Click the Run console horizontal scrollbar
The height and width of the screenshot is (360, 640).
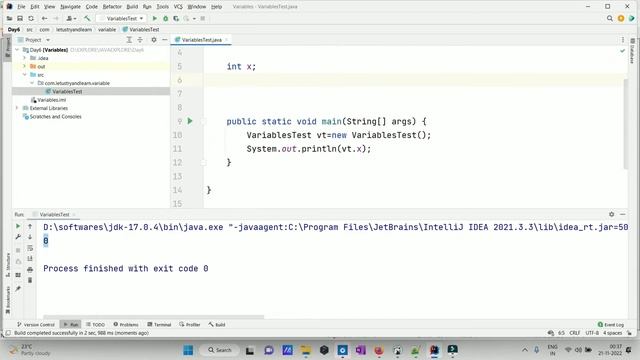coord(153,317)
